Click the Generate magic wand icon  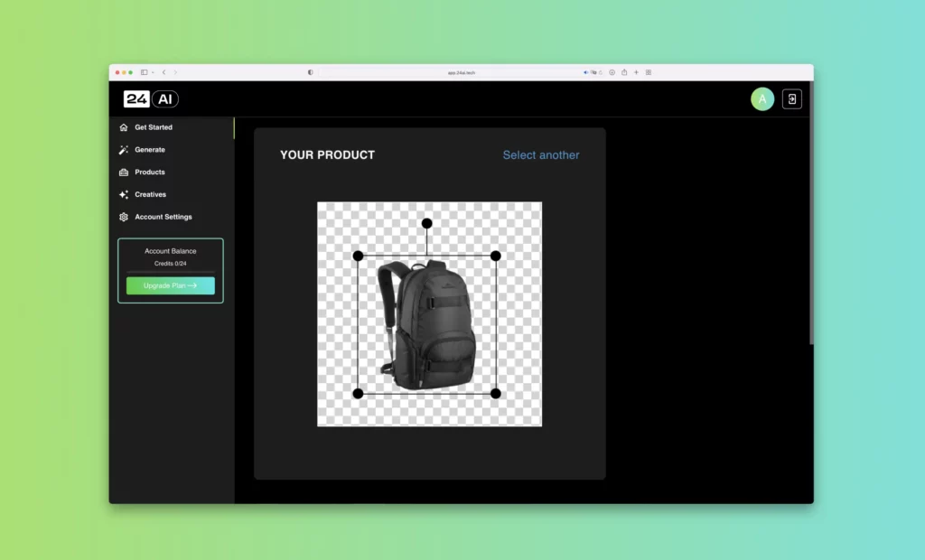[x=124, y=150]
